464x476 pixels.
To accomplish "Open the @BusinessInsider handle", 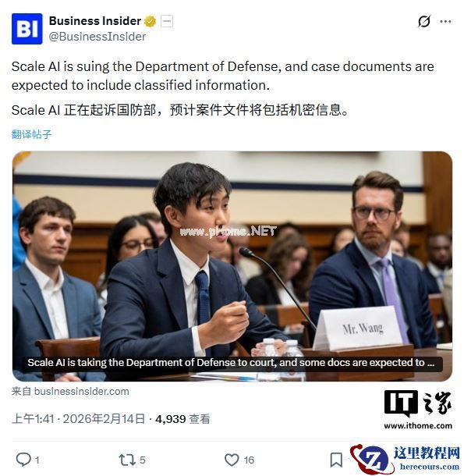I will [x=97, y=37].
